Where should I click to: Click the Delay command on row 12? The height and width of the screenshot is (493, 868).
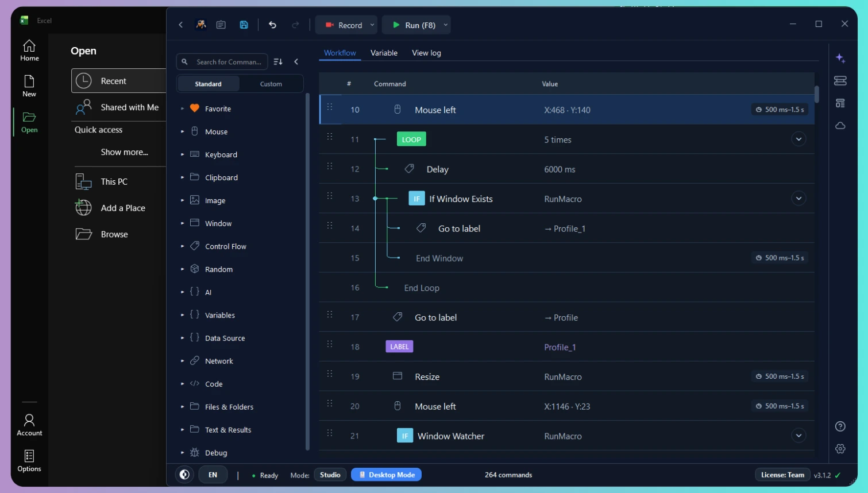pos(567,169)
